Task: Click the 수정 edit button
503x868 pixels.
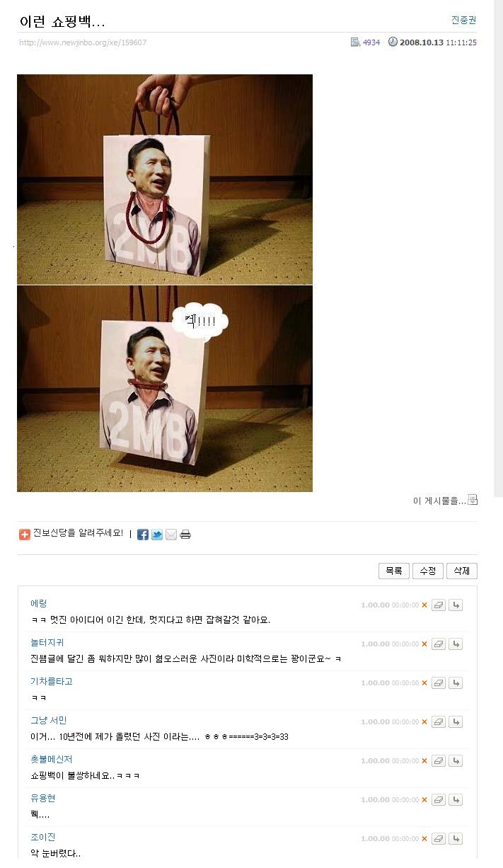Action: click(x=428, y=571)
